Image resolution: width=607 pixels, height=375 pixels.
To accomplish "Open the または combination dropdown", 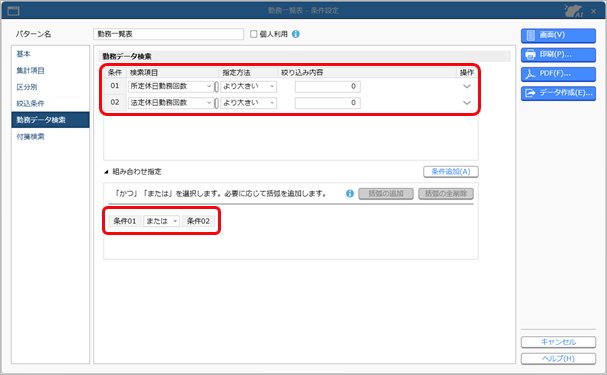I will 161,221.
